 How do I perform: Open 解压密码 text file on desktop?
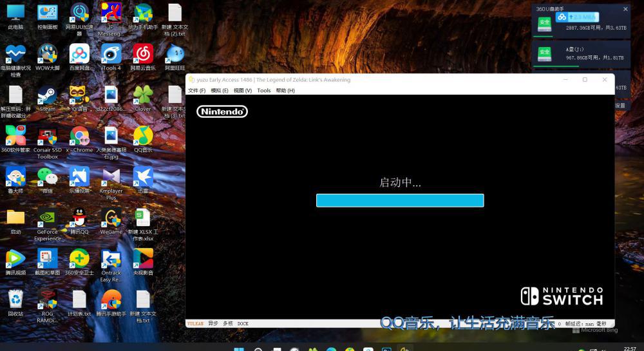pos(15,101)
